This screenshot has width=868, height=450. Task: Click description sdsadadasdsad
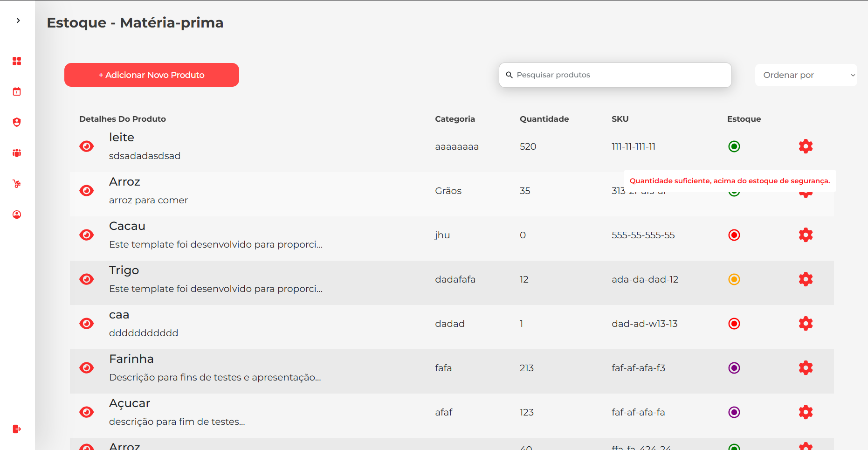pyautogui.click(x=145, y=156)
